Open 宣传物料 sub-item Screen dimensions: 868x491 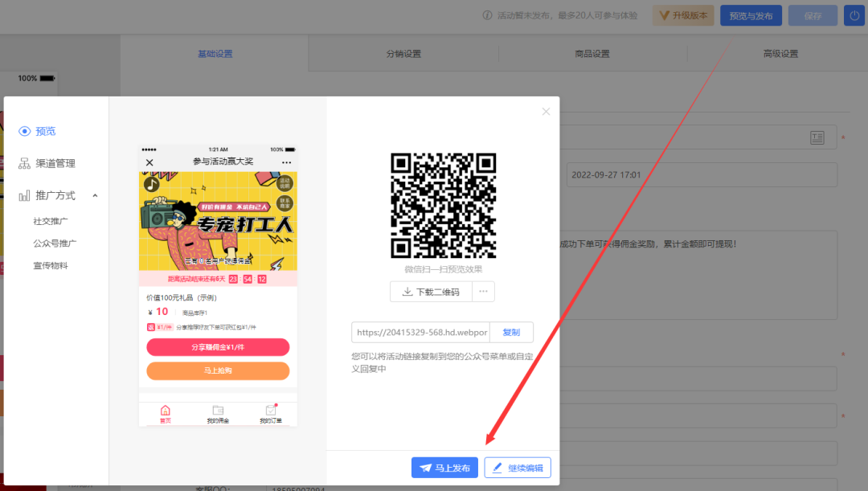(x=51, y=265)
